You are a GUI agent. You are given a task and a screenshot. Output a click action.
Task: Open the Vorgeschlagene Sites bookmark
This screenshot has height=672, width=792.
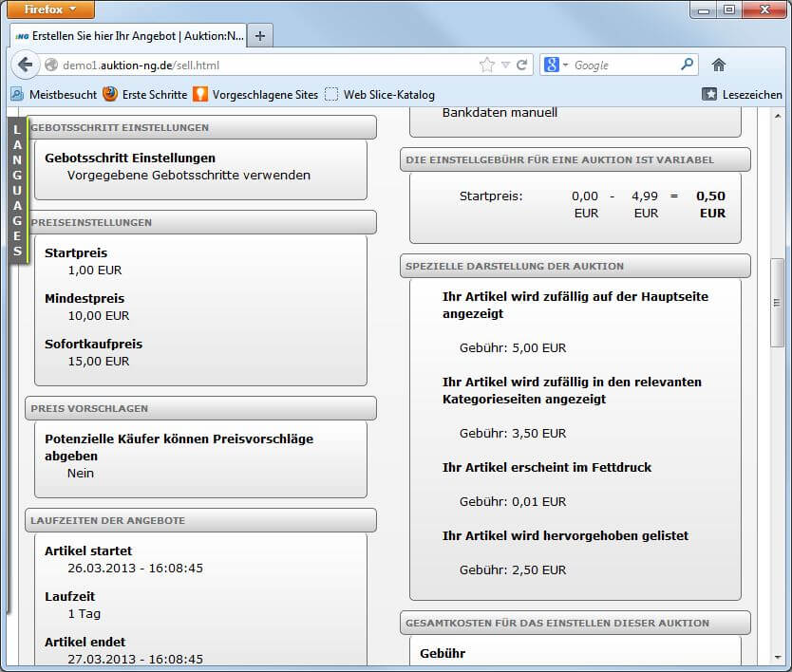(255, 94)
